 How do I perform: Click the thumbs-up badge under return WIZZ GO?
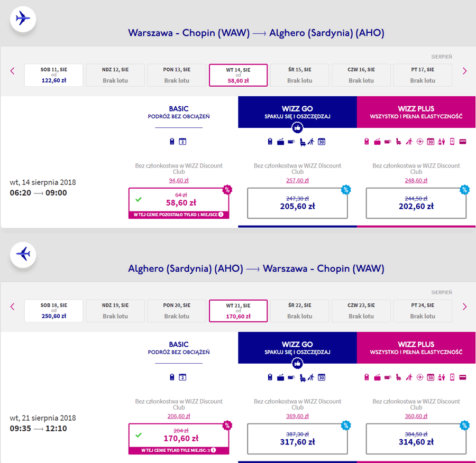[297, 363]
